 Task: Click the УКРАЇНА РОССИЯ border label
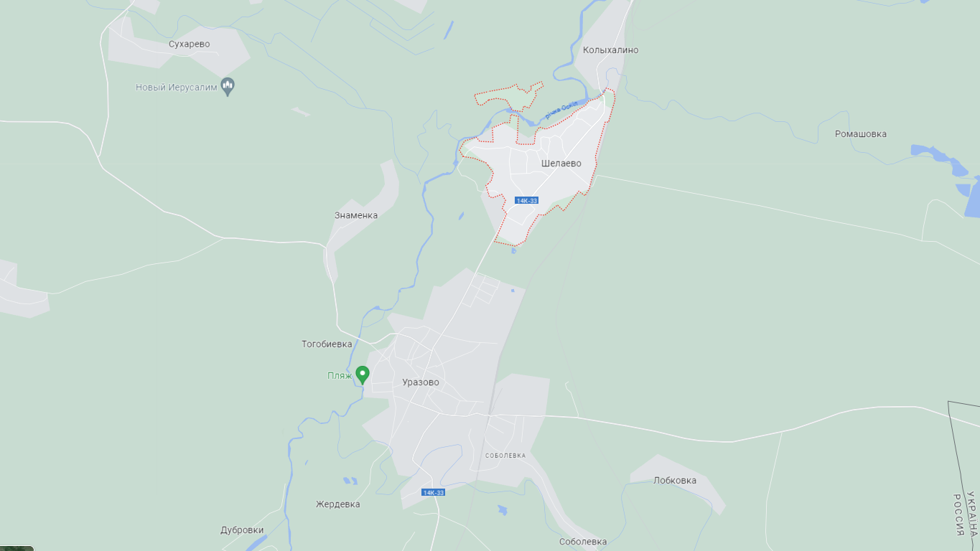[966, 514]
